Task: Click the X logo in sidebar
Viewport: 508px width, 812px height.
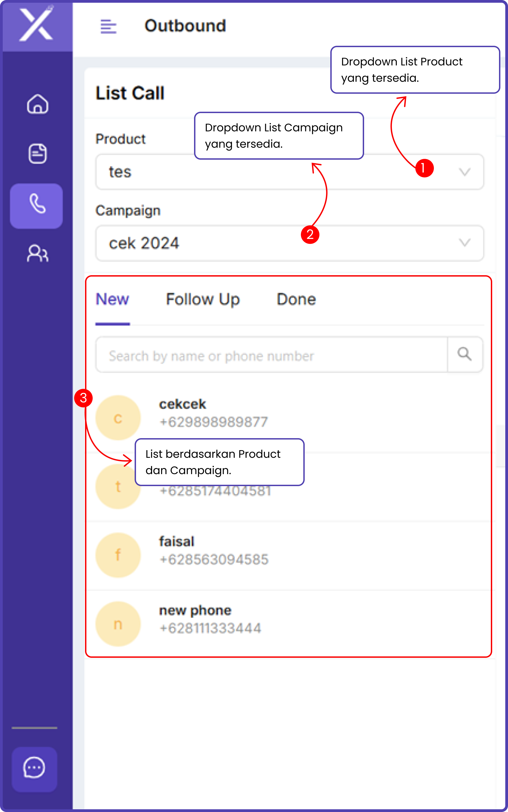Action: click(x=36, y=25)
